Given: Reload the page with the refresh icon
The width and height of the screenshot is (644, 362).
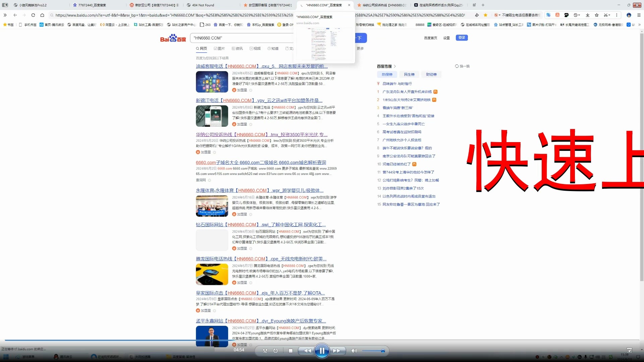Looking at the screenshot, I should [x=33, y=15].
